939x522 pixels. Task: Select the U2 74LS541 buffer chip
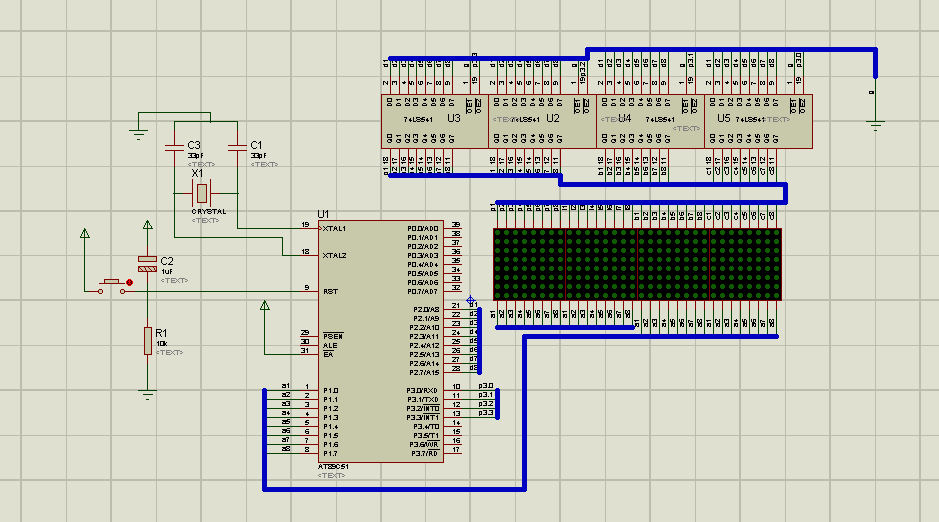(x=541, y=121)
